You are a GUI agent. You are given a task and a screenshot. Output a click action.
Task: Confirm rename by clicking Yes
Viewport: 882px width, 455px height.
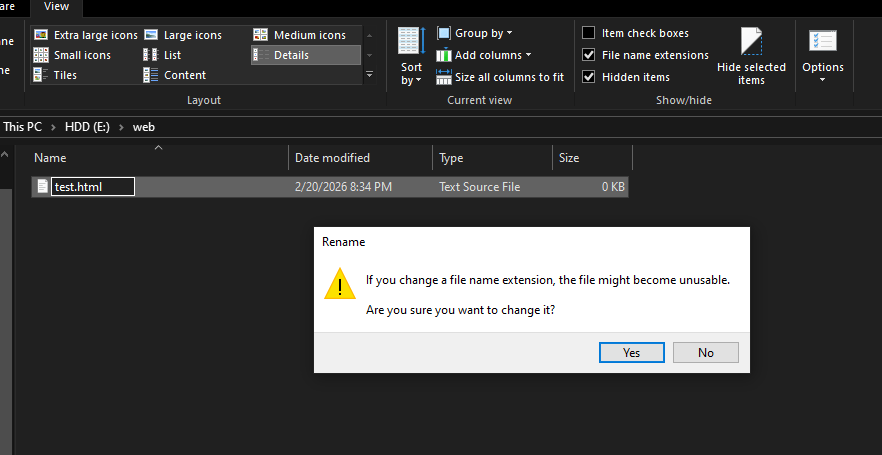(632, 353)
